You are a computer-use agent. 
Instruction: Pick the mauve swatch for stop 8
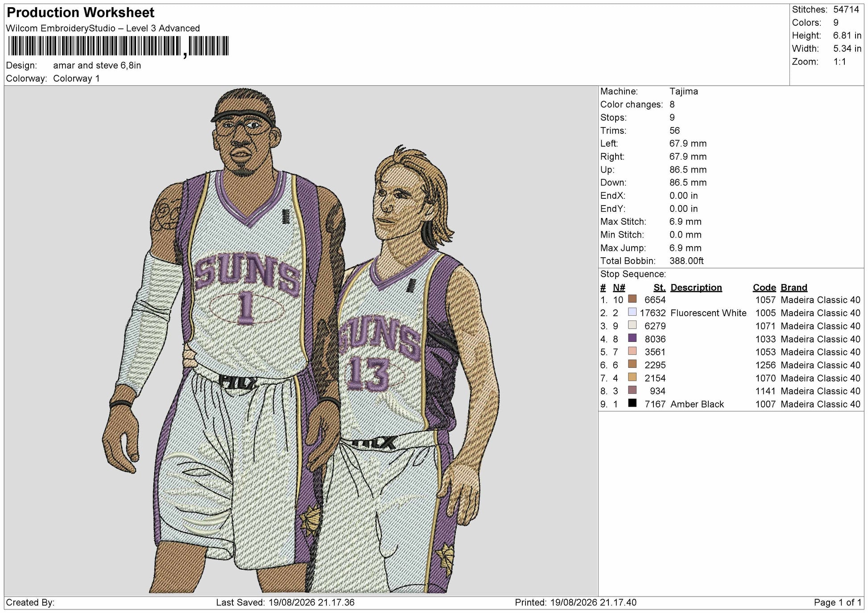pyautogui.click(x=632, y=390)
